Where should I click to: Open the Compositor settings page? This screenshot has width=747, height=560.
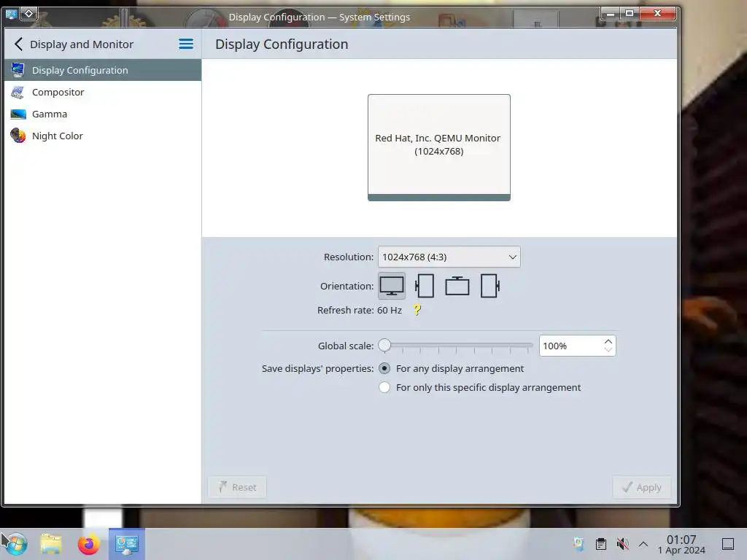coord(102,92)
